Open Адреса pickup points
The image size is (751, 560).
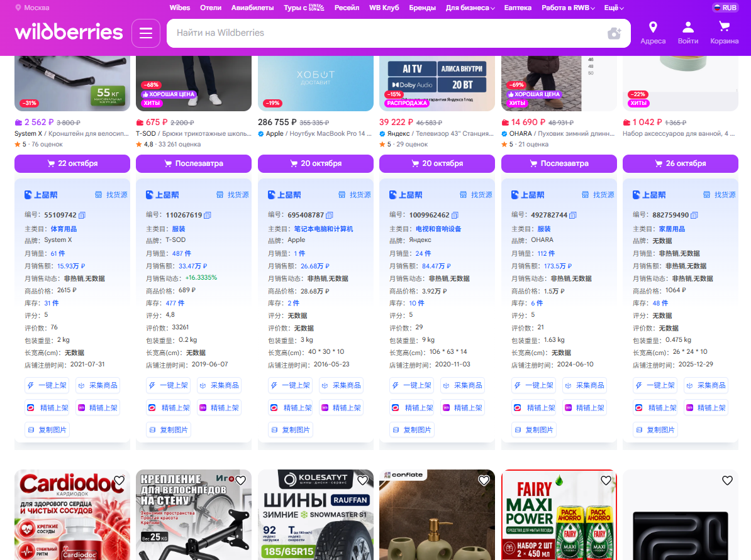click(x=653, y=33)
